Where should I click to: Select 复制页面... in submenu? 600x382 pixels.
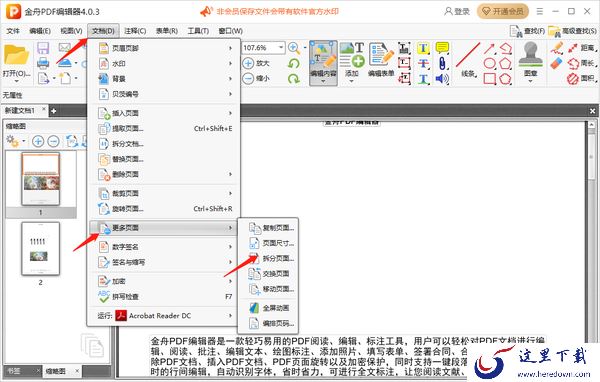pyautogui.click(x=268, y=228)
